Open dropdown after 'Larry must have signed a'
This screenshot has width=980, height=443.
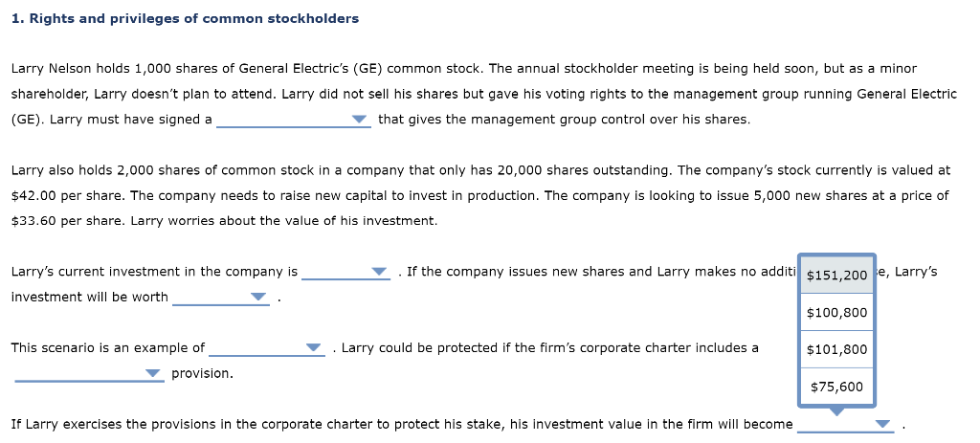(x=294, y=120)
